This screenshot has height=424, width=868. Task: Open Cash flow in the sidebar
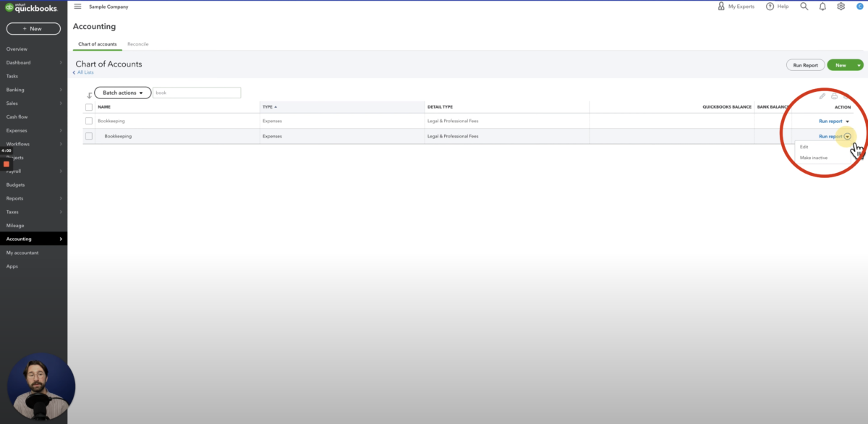point(17,117)
